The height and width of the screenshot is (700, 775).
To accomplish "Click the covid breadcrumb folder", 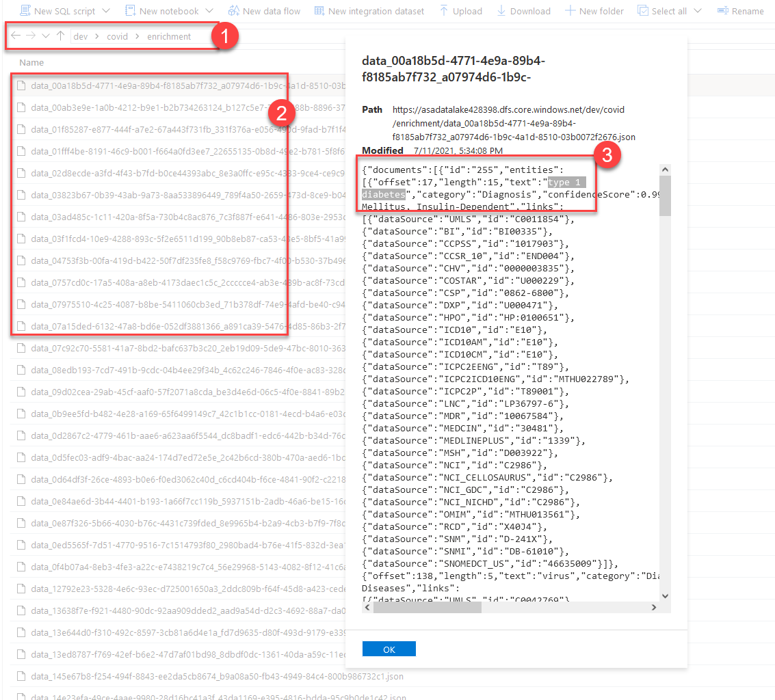I will click(x=117, y=36).
